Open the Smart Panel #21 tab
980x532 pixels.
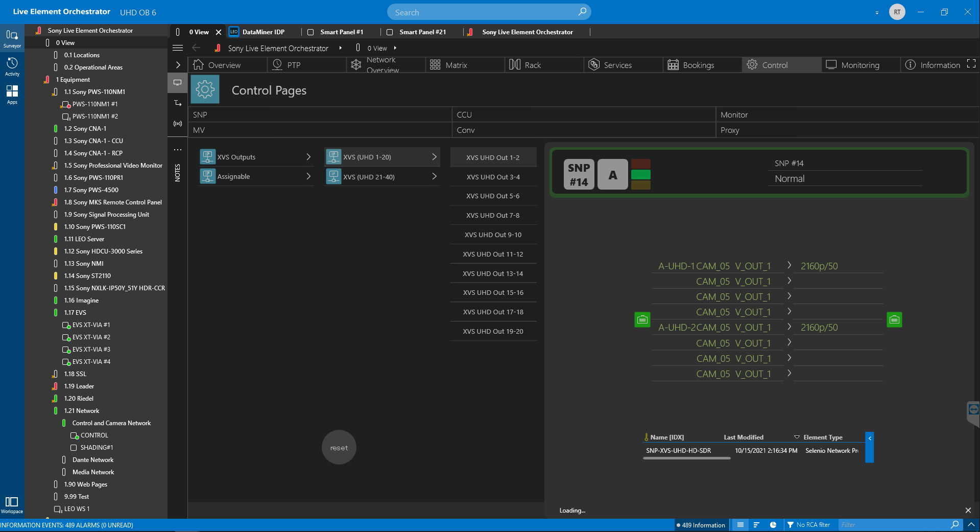pyautogui.click(x=423, y=32)
